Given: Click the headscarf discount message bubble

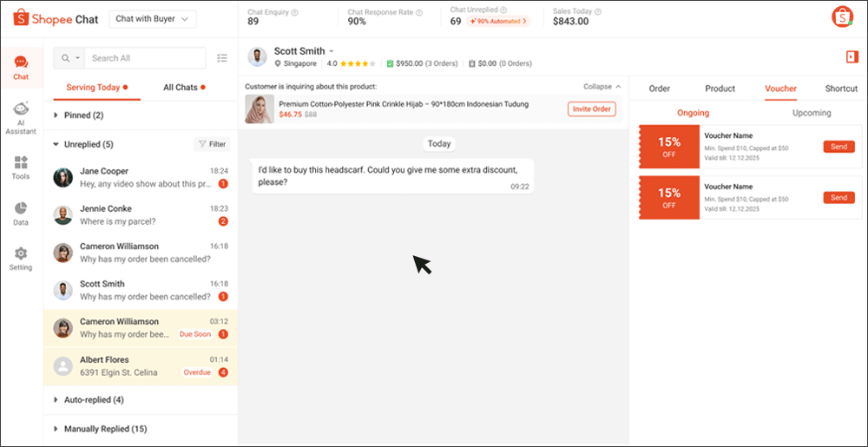Looking at the screenshot, I should [393, 176].
